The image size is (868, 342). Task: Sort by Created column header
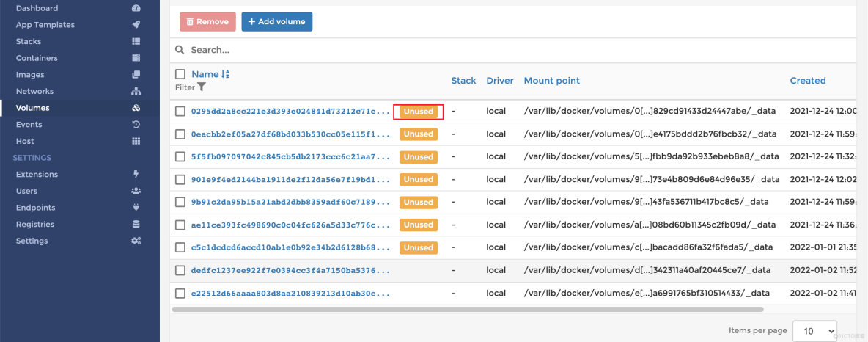pos(808,81)
